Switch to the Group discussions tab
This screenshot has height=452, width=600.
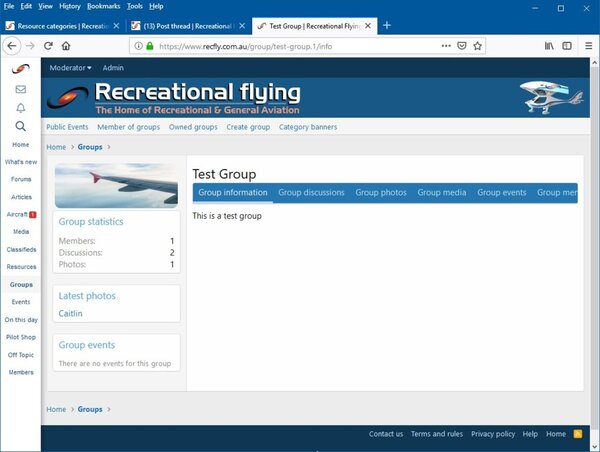pos(311,193)
